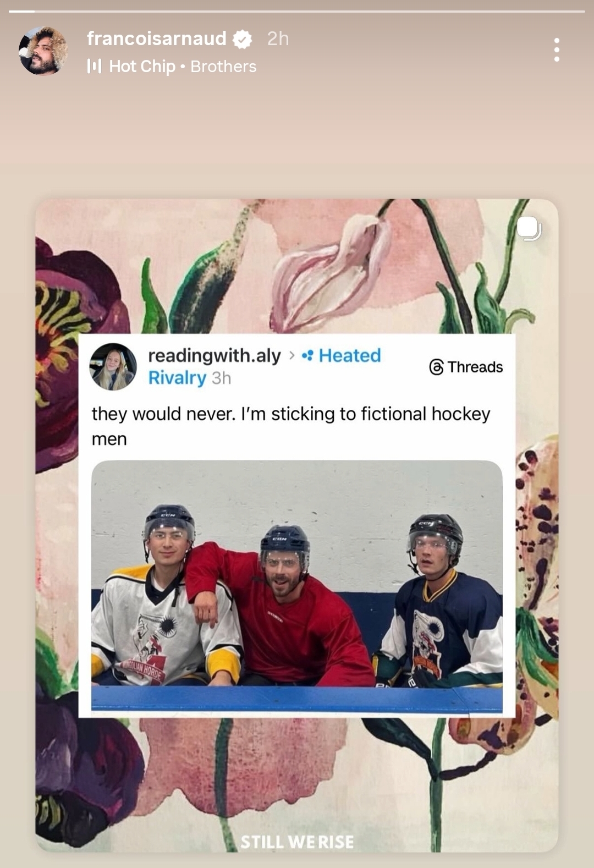Open the readingwith.aly username
Screen dimensions: 594x868
(215, 356)
